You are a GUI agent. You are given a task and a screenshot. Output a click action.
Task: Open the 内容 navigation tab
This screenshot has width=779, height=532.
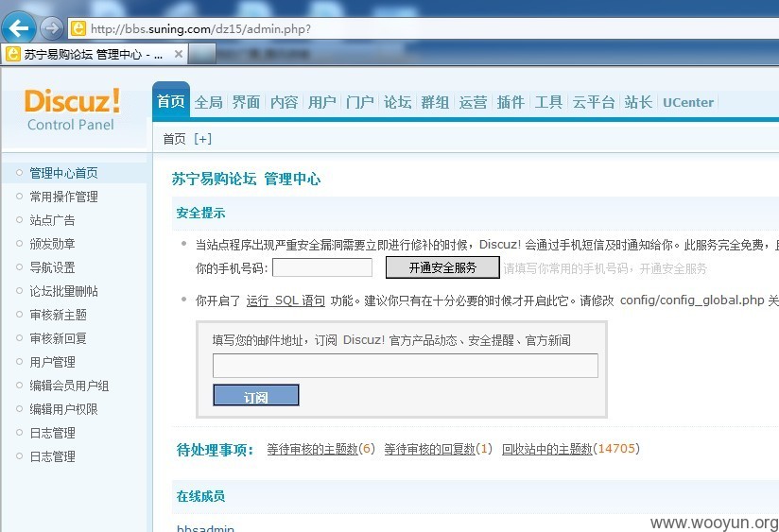click(284, 102)
